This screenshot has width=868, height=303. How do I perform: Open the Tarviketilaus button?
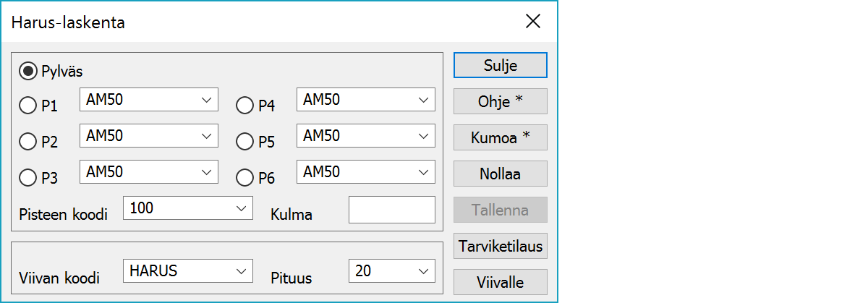pos(500,246)
